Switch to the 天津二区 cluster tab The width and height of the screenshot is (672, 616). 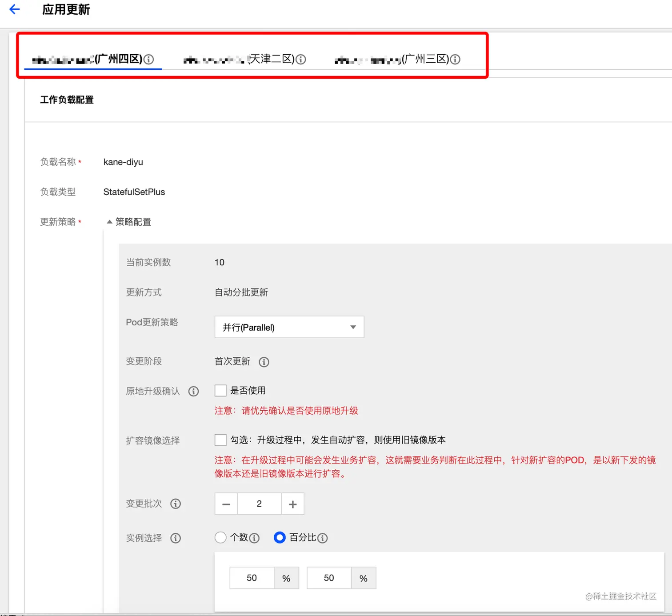pos(242,59)
